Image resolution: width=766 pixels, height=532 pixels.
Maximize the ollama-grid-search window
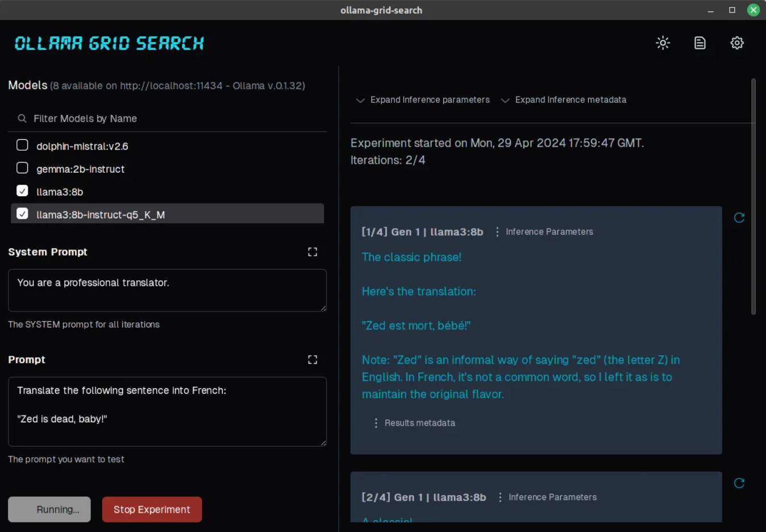click(732, 10)
